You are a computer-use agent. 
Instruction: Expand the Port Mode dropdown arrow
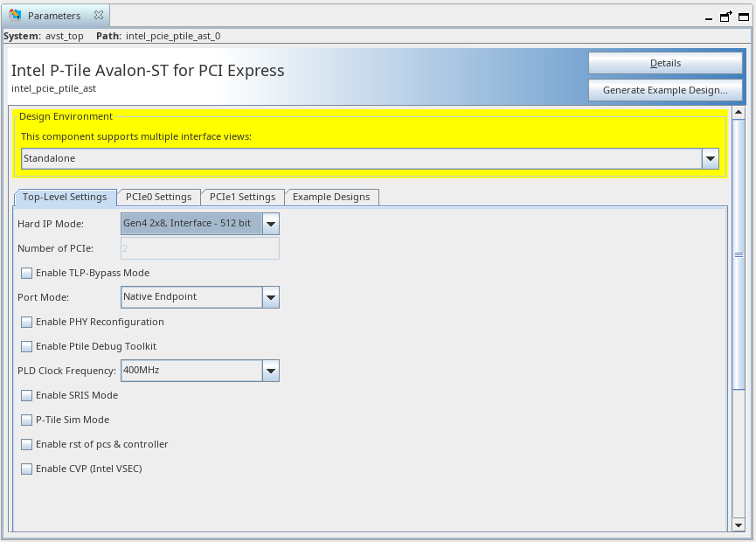271,297
